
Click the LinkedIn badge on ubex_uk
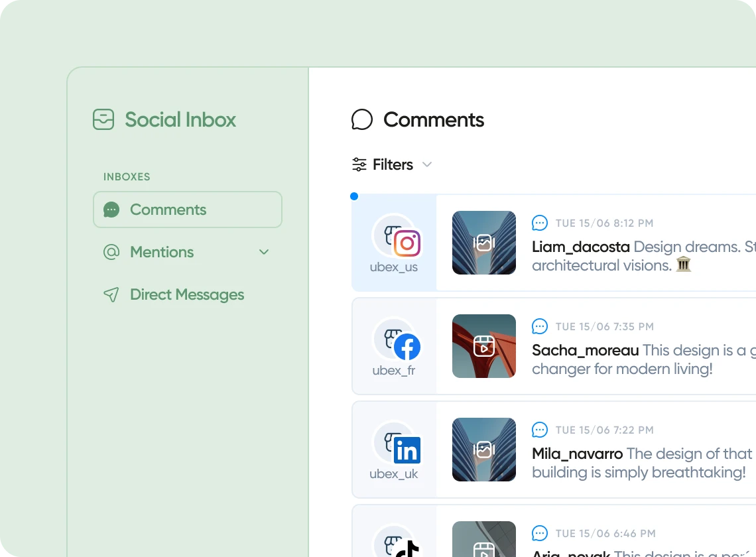click(x=407, y=450)
